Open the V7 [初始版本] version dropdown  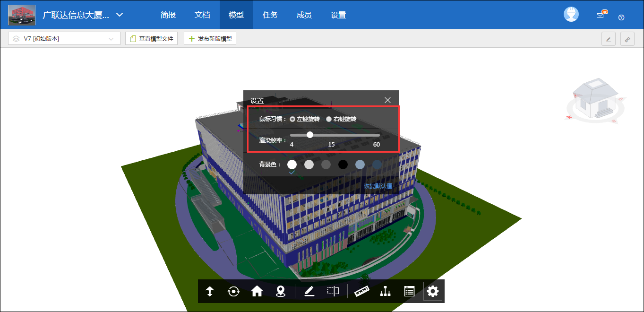pyautogui.click(x=64, y=39)
